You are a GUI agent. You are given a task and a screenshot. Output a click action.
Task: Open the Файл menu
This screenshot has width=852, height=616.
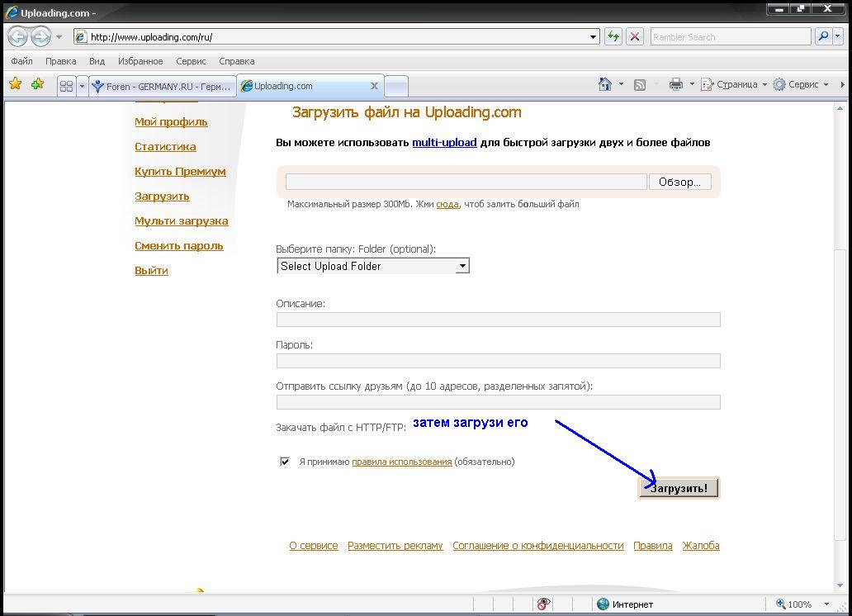(21, 61)
